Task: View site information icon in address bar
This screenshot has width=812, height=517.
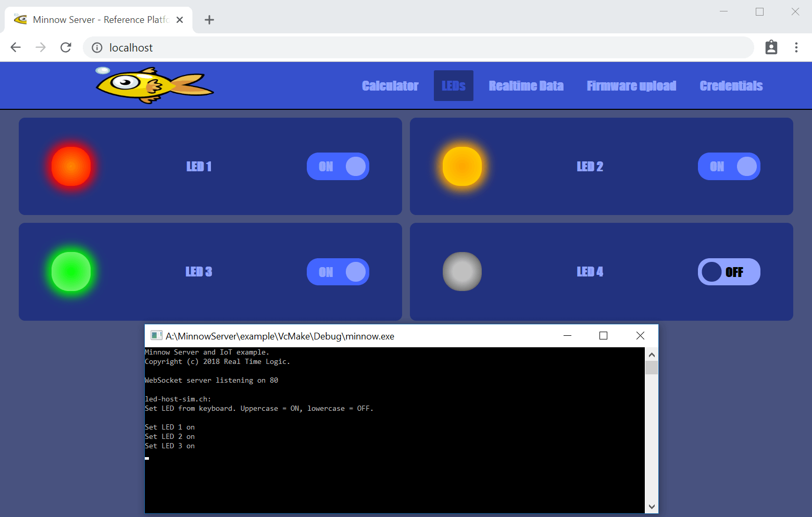Action: (97, 48)
